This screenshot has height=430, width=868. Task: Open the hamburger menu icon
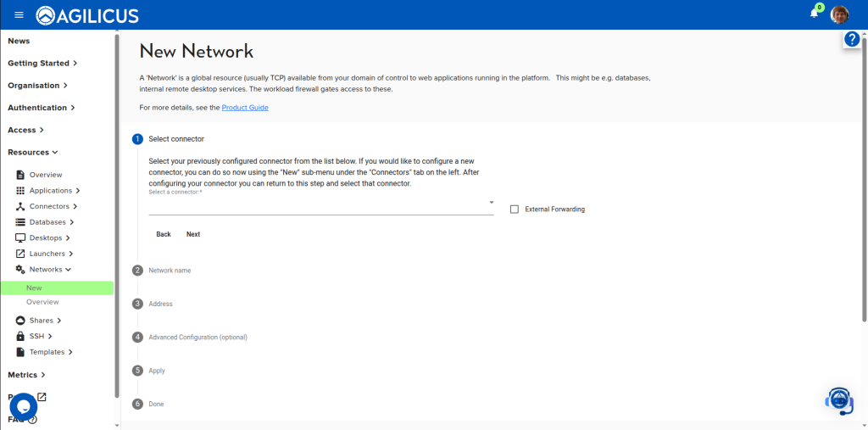click(x=19, y=15)
